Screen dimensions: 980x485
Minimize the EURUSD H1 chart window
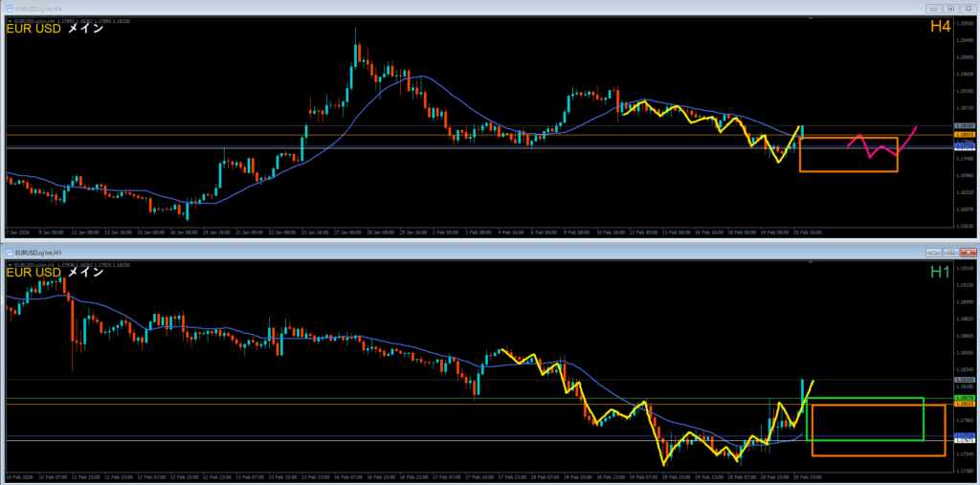tap(934, 252)
